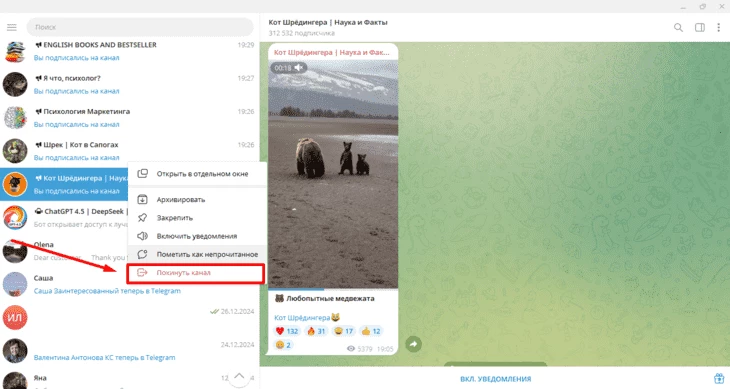Open the Шрек | Кот в Сапогах channel
The height and width of the screenshot is (389, 730).
129,151
